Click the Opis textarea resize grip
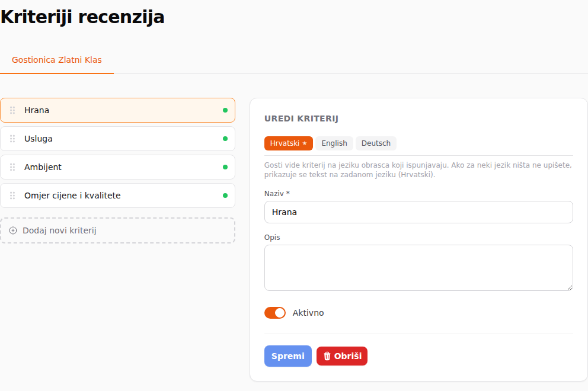588x391 pixels. click(570, 287)
